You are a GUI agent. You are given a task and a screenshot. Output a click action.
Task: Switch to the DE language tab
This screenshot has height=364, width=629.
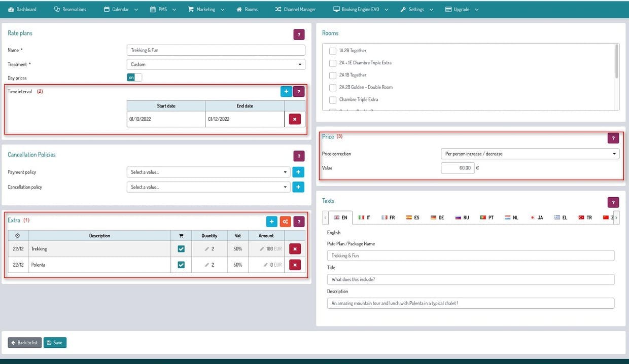437,217
